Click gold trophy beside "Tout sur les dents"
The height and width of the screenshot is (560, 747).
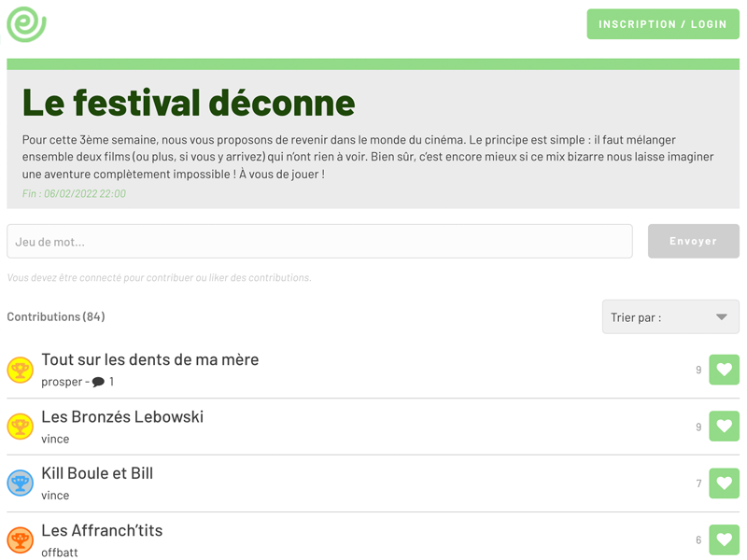[x=20, y=370]
